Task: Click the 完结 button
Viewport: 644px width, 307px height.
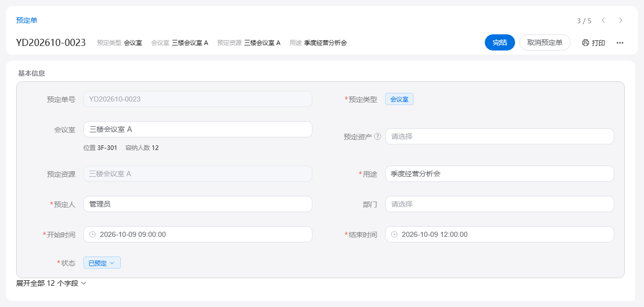Action: [x=500, y=42]
